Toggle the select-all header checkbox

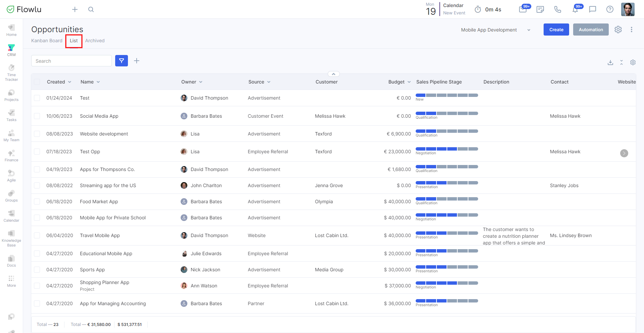[37, 82]
